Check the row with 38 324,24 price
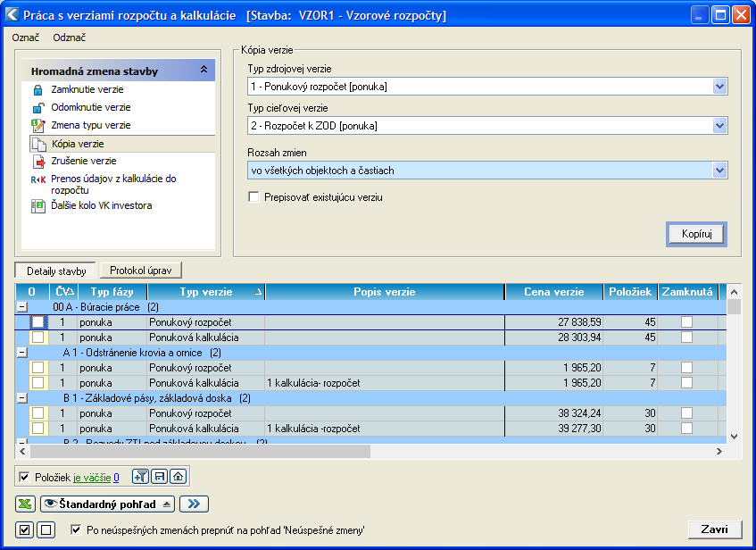The width and height of the screenshot is (756, 550). (x=37, y=413)
